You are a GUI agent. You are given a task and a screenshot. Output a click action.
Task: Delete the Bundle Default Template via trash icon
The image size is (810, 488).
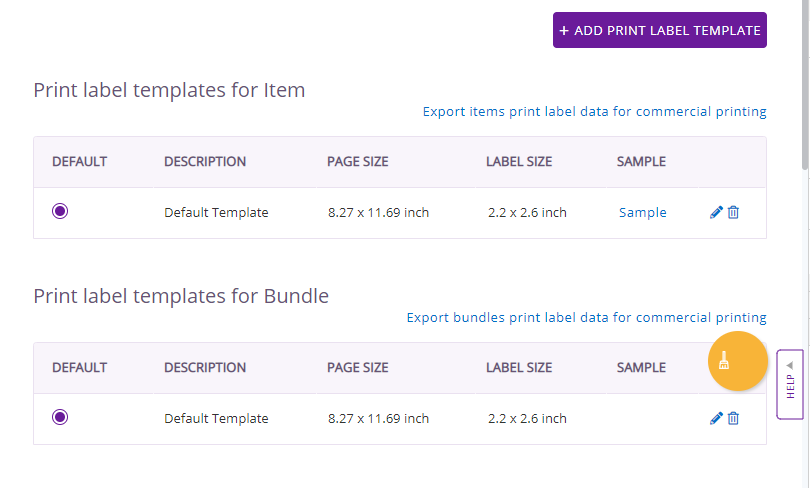coord(733,418)
